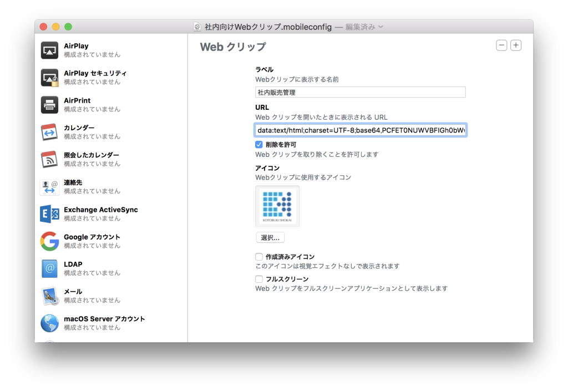Select Google アカウント label in sidebar
This screenshot has width=568, height=392.
[x=92, y=237]
